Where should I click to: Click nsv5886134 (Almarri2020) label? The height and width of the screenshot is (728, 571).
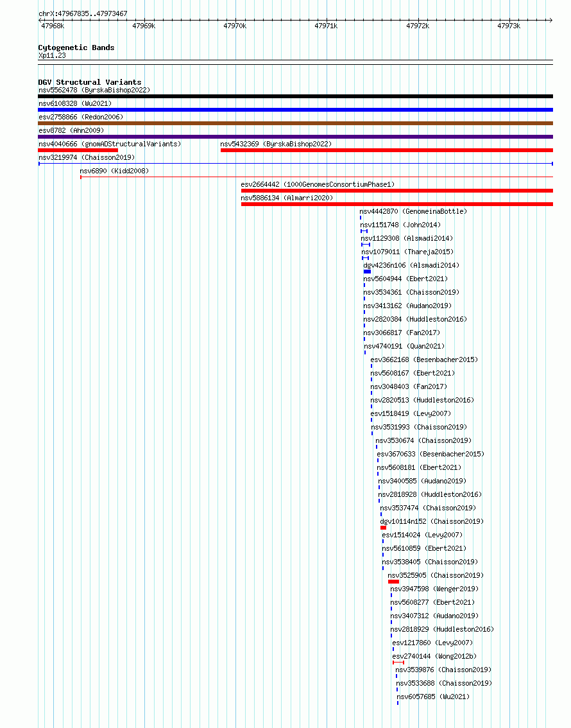pos(287,198)
